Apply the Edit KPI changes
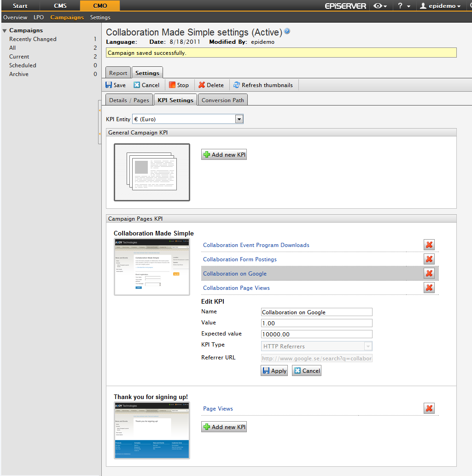This screenshot has width=472, height=476. (x=274, y=370)
